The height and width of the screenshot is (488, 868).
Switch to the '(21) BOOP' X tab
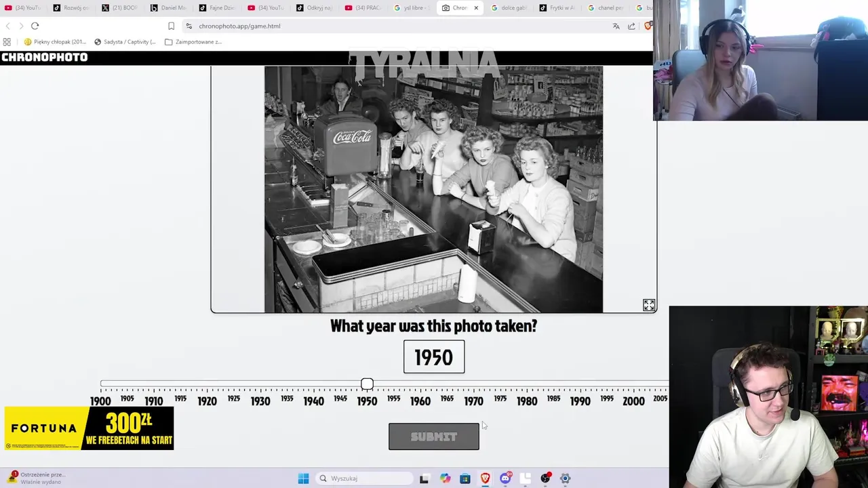pos(121,8)
